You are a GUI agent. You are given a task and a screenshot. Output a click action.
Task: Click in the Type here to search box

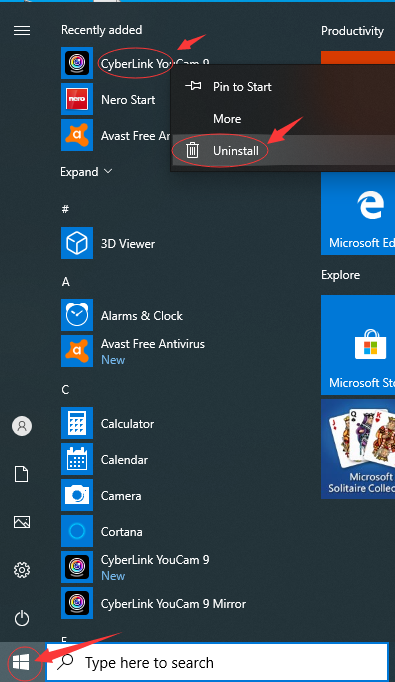click(217, 662)
